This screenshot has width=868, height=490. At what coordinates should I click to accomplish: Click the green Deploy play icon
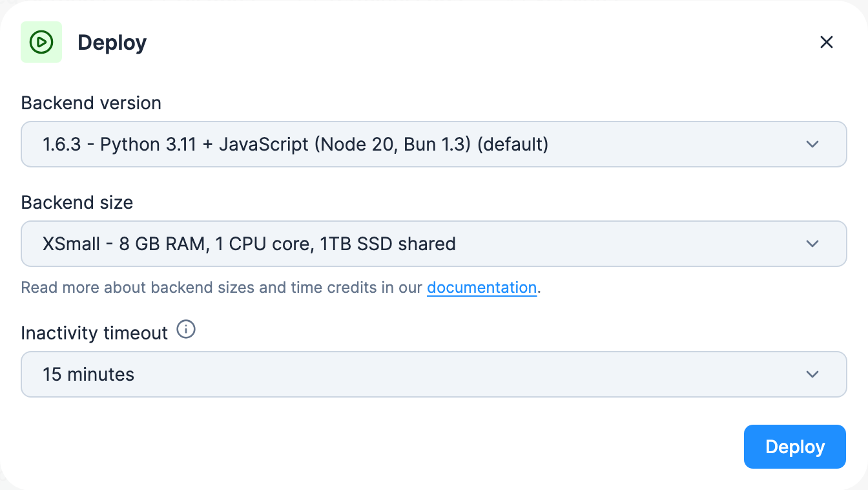tap(41, 42)
